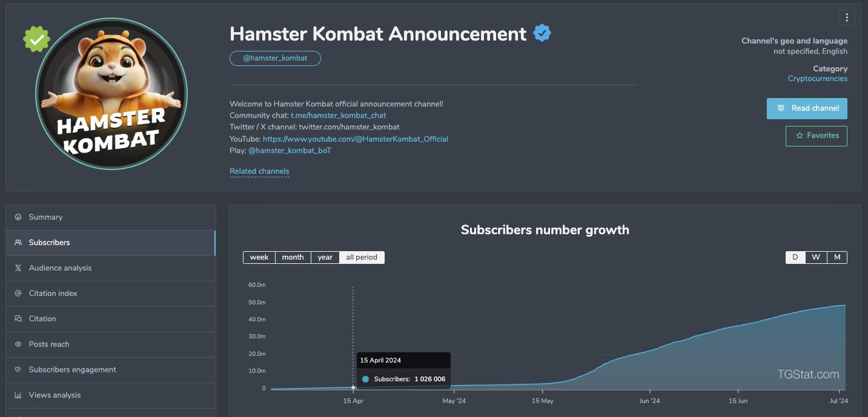868x417 pixels.
Task: Click the Posts reach eye icon
Action: coord(18,344)
